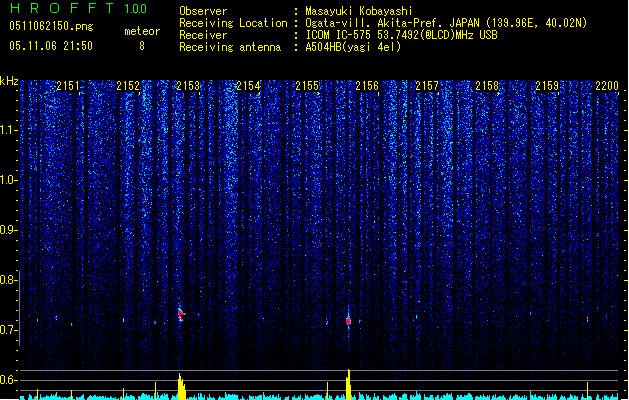
Task: Click the "Receiving Location" label
Action: (233, 23)
